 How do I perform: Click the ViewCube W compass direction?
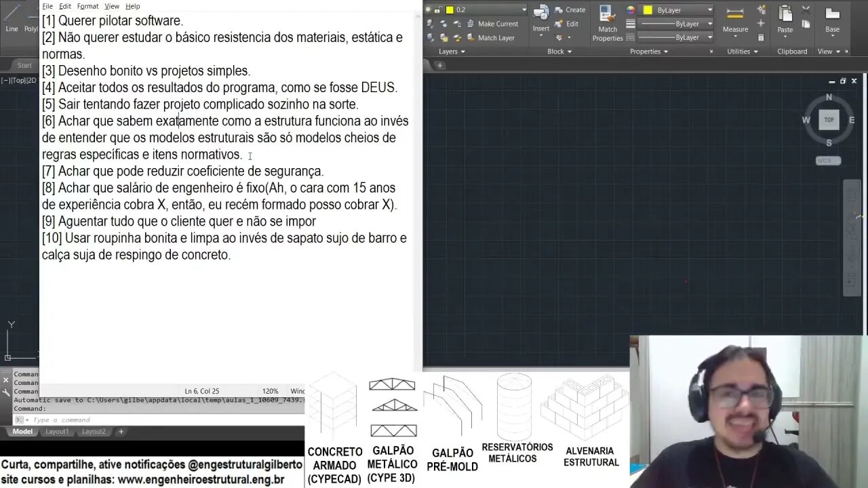pyautogui.click(x=806, y=120)
